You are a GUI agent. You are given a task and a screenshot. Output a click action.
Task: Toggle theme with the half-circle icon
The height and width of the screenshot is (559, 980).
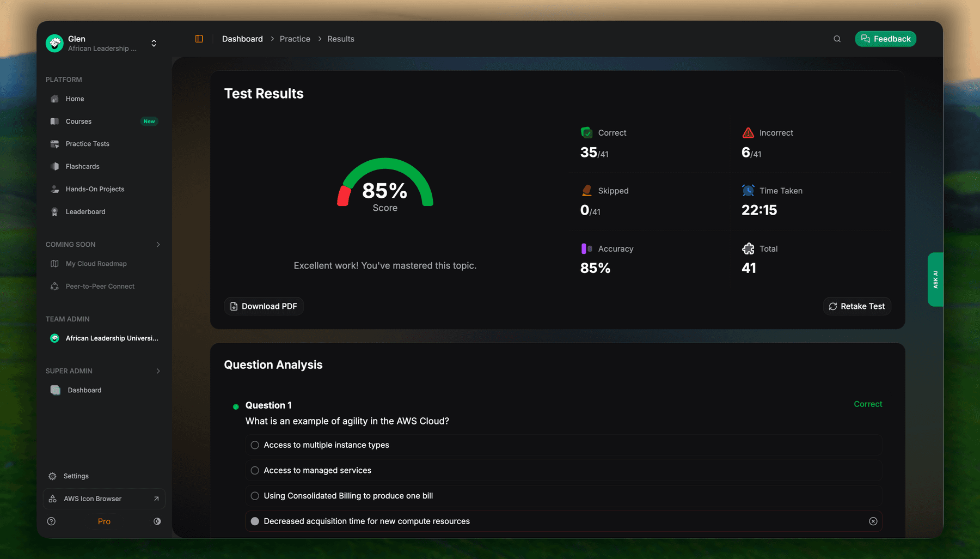click(157, 521)
